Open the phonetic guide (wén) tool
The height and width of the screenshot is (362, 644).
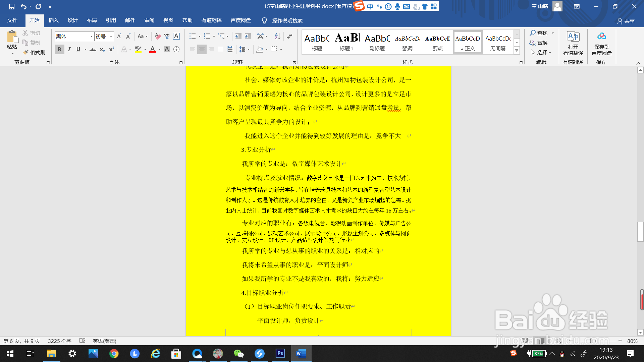click(x=167, y=36)
